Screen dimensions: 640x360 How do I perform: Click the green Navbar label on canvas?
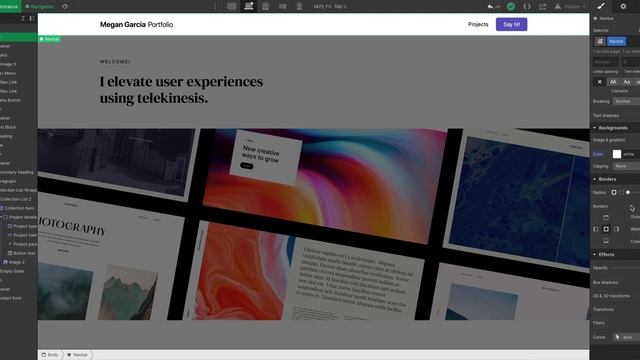pos(50,39)
